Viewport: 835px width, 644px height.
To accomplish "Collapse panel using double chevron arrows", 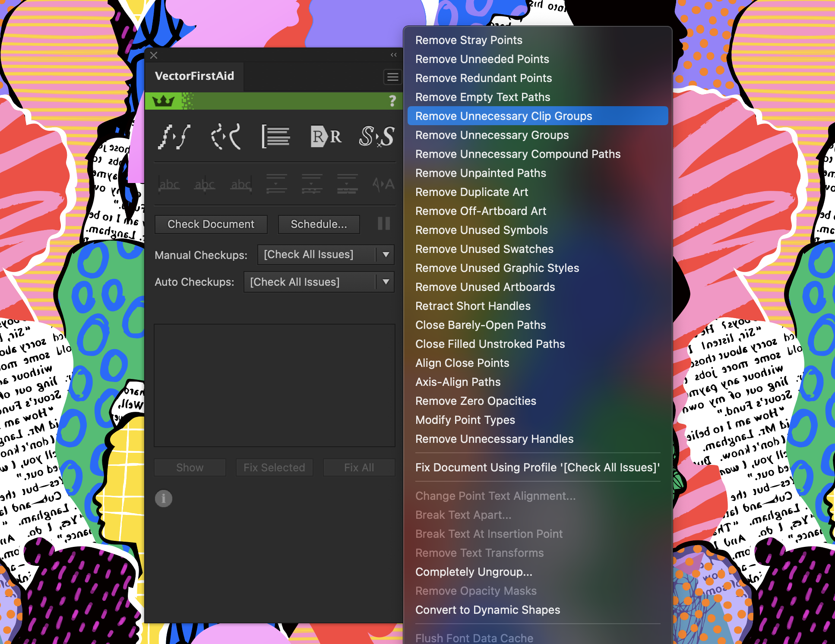I will point(394,55).
